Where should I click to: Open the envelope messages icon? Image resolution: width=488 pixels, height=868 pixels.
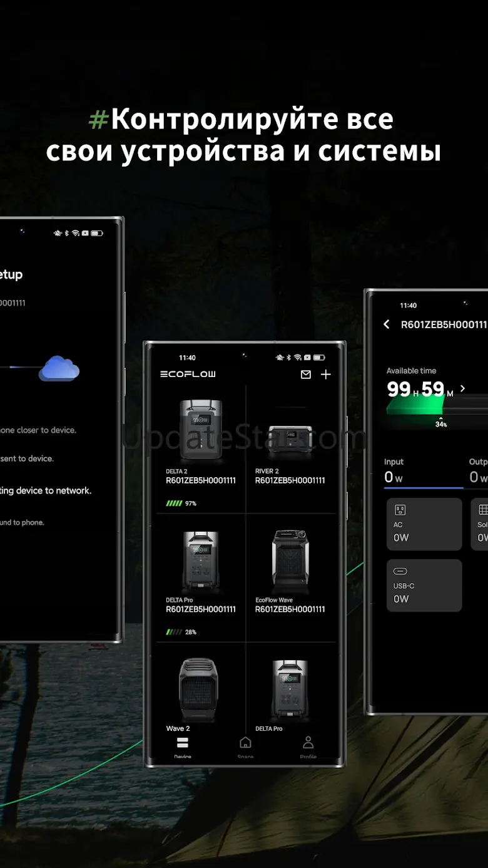306,375
